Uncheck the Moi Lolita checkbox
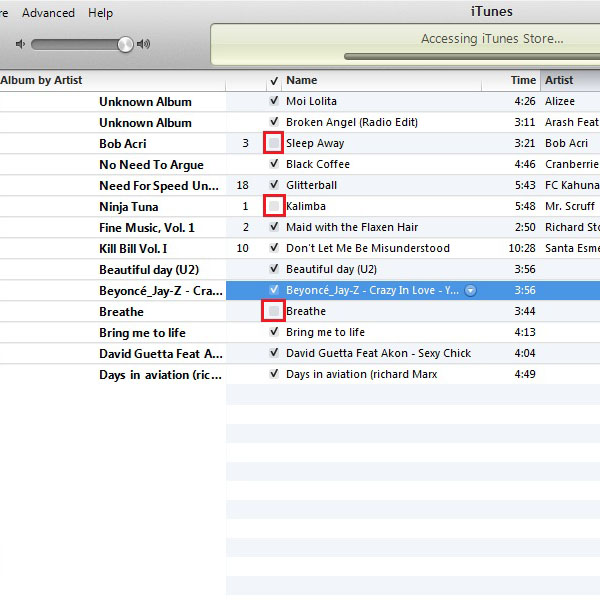Viewport: 600px width, 600px height. [274, 101]
